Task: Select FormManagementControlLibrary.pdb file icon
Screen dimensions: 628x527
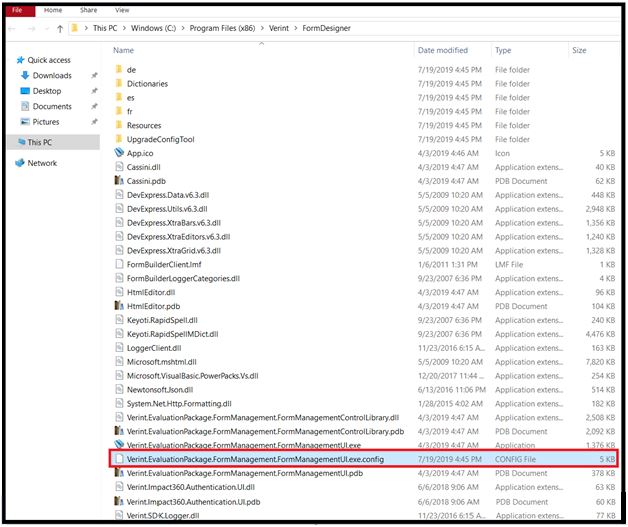Action: (119, 431)
